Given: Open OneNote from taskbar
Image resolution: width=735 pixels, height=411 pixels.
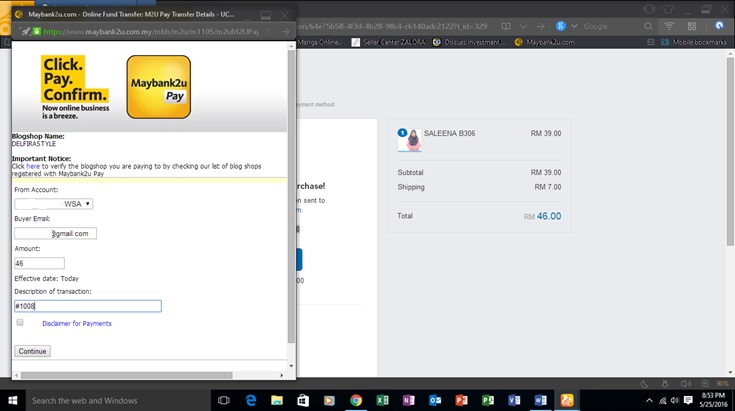Looking at the screenshot, I should coord(409,400).
